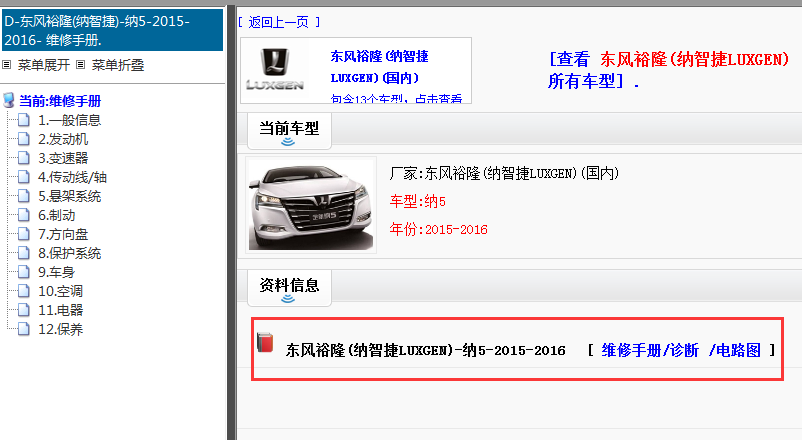Click the page icon beside 7.方向盘

point(24,234)
